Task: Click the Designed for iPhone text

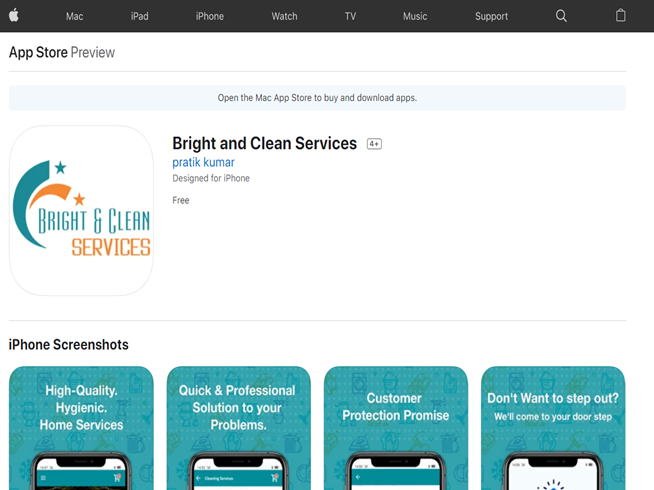Action: pos(211,178)
